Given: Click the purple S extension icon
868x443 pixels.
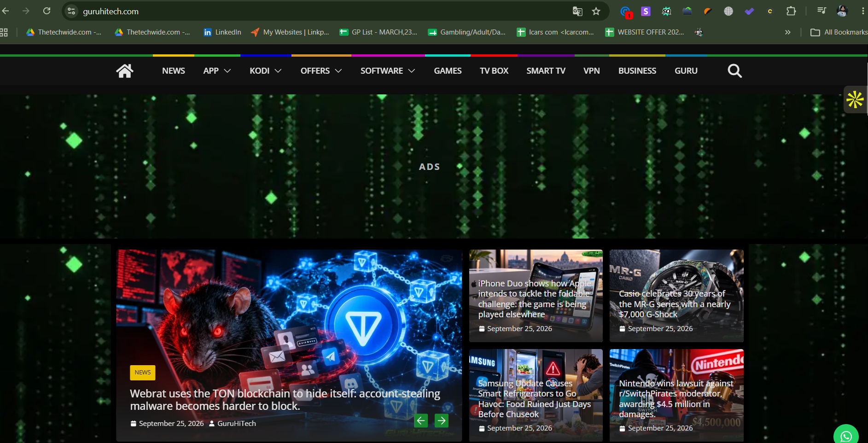Looking at the screenshot, I should pos(646,11).
